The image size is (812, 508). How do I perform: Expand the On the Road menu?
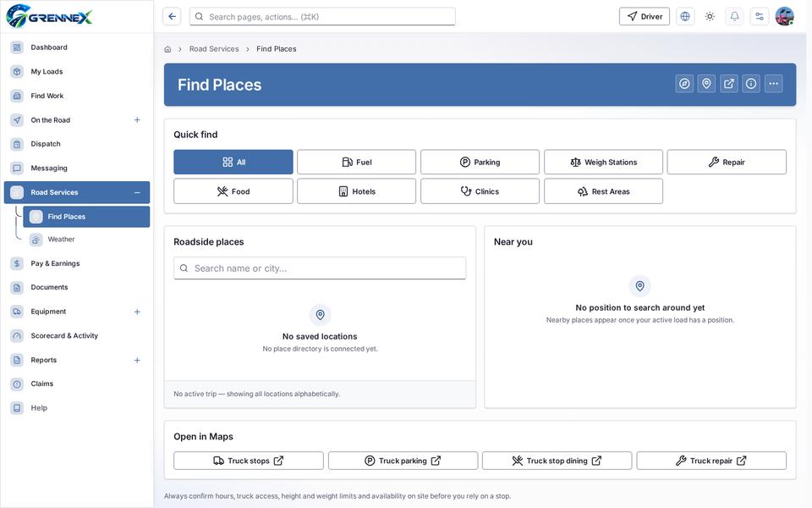click(x=137, y=119)
